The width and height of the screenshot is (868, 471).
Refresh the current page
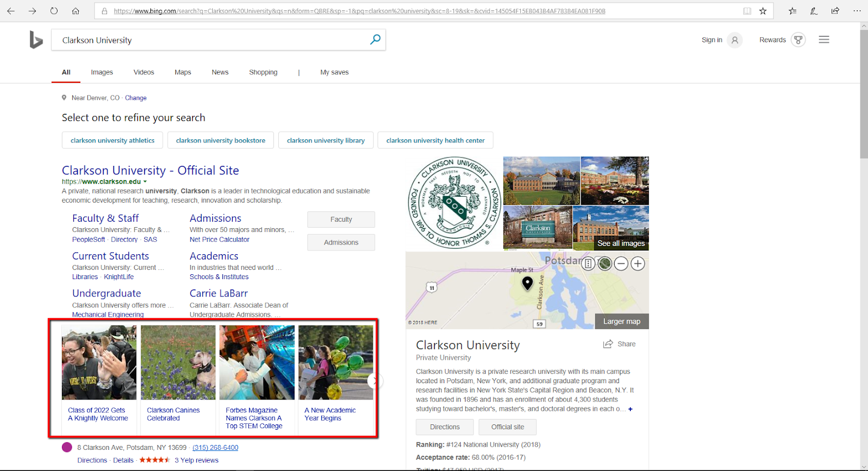point(54,11)
